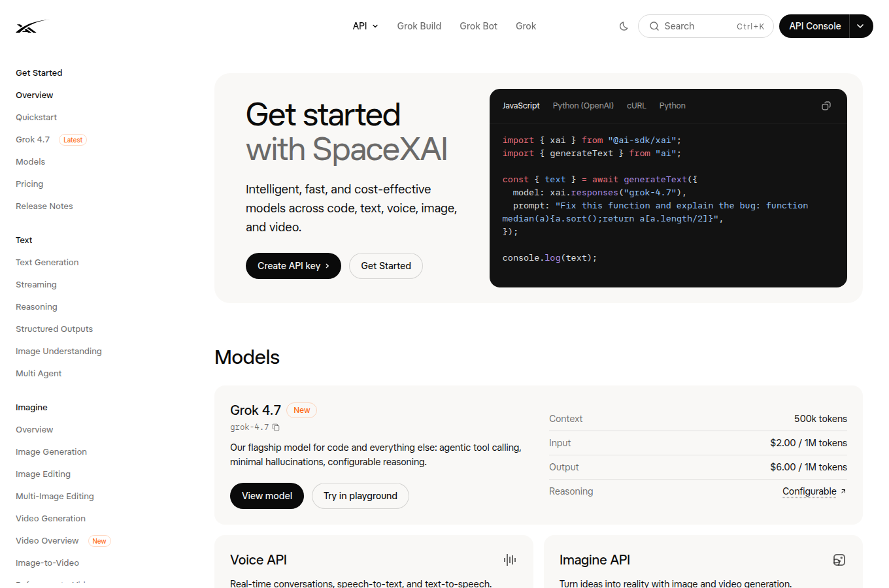889x588 pixels.
Task: Open the Reasoning sidebar page
Action: click(x=37, y=307)
